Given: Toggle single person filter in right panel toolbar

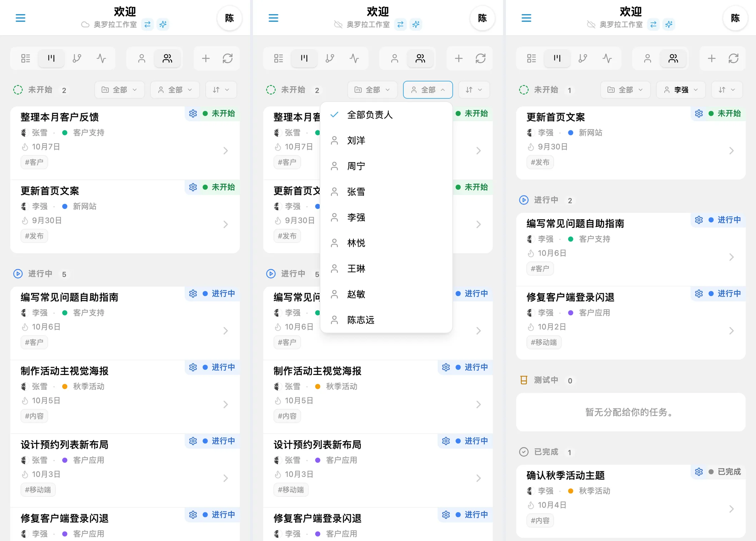Looking at the screenshot, I should coord(647,58).
